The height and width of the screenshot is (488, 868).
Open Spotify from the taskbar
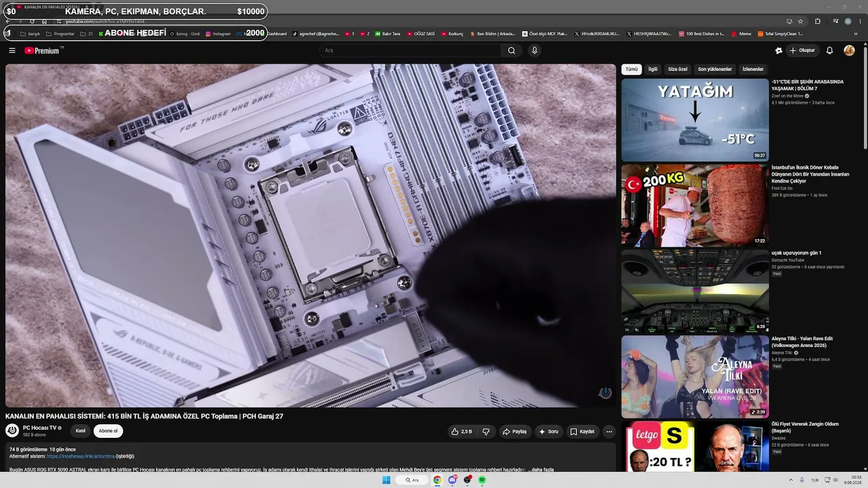tap(482, 480)
